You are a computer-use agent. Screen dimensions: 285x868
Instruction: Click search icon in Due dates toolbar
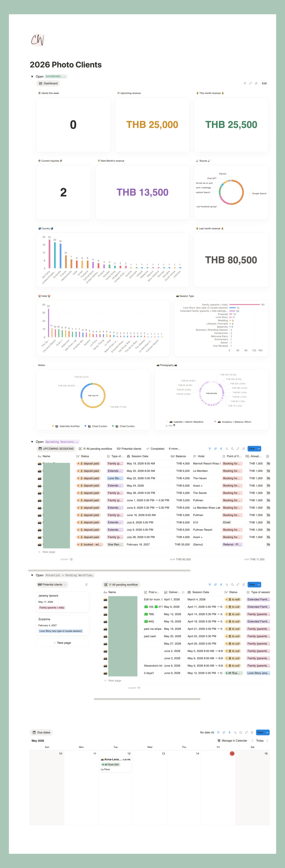pos(241,732)
